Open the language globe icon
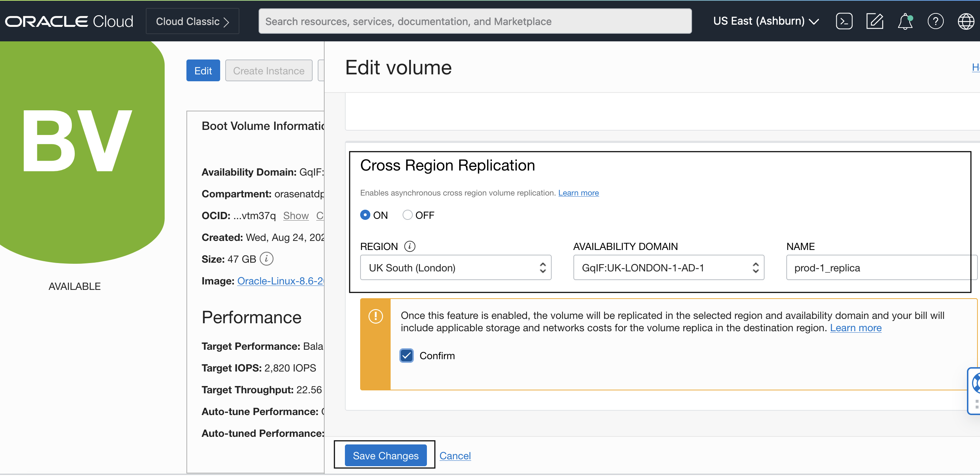The image size is (980, 476). (966, 21)
